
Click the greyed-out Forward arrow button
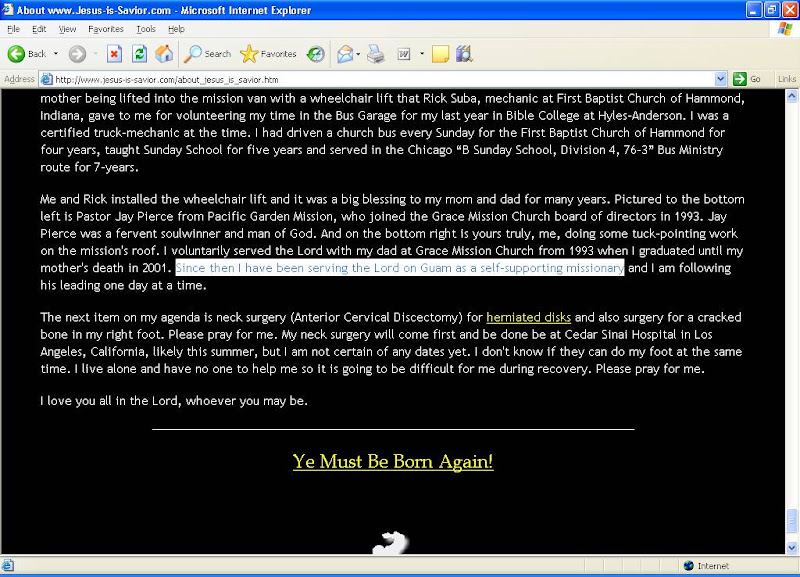click(78, 54)
